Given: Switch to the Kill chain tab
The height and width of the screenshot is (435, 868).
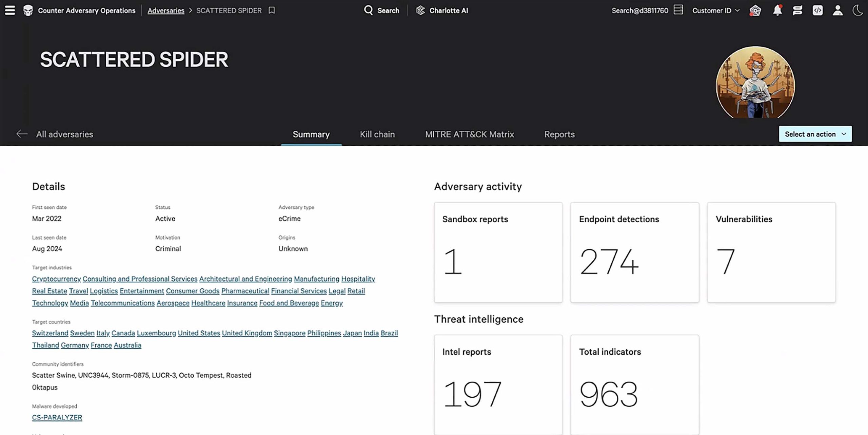Looking at the screenshot, I should point(377,134).
